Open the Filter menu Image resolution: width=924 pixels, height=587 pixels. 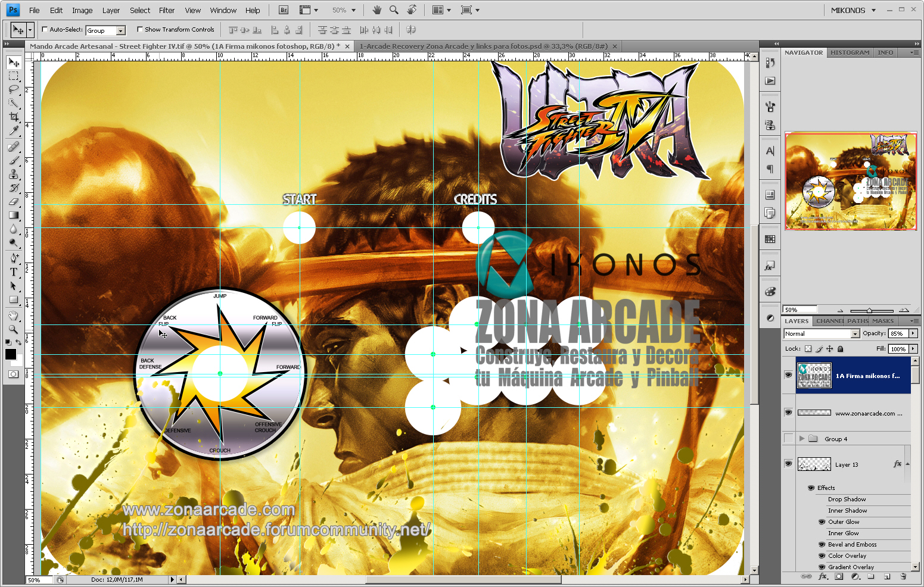point(167,10)
